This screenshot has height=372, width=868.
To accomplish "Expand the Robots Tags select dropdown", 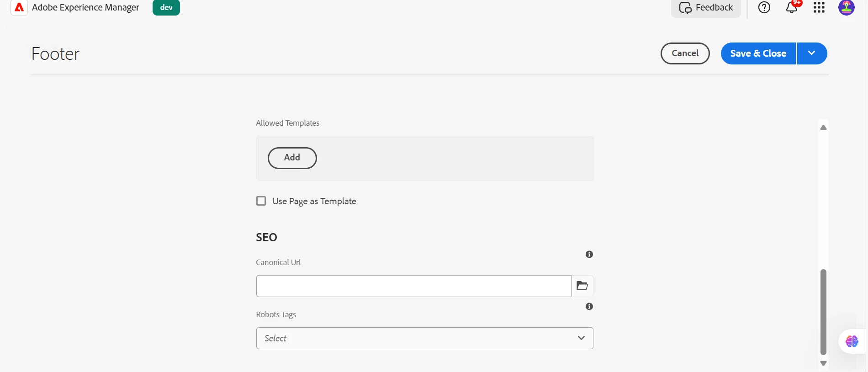I will click(424, 338).
